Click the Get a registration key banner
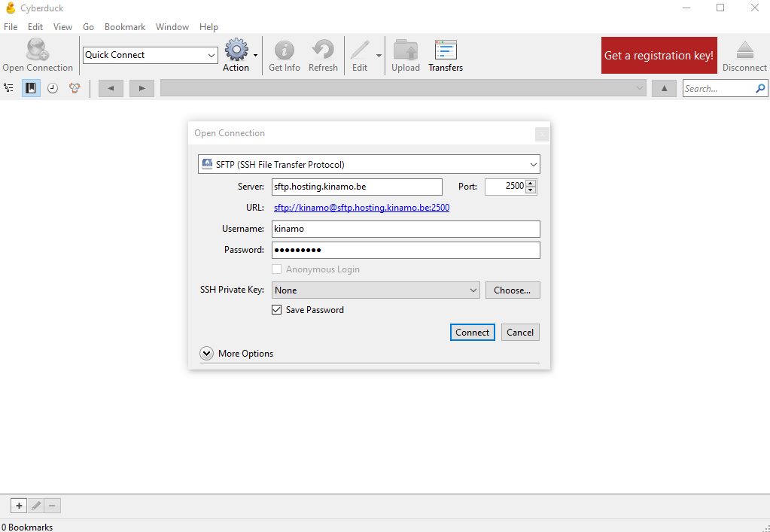The image size is (770, 532). [x=659, y=55]
